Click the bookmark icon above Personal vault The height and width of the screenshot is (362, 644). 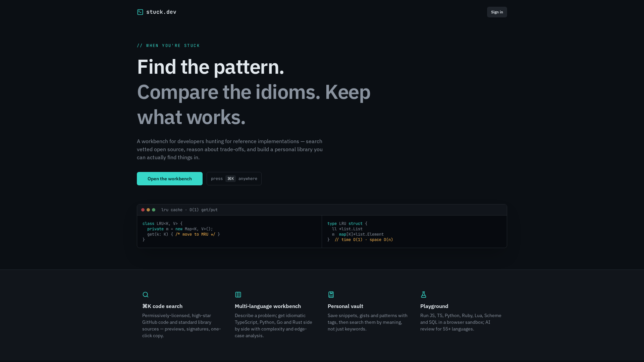[x=331, y=295]
